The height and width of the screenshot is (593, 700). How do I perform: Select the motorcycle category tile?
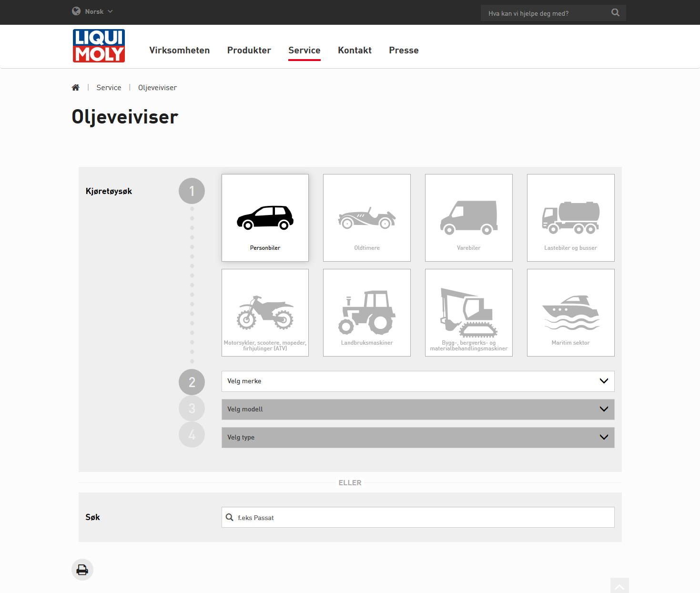click(265, 313)
